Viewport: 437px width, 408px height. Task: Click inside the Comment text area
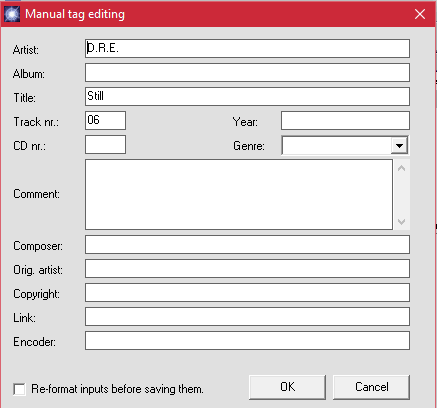point(239,194)
